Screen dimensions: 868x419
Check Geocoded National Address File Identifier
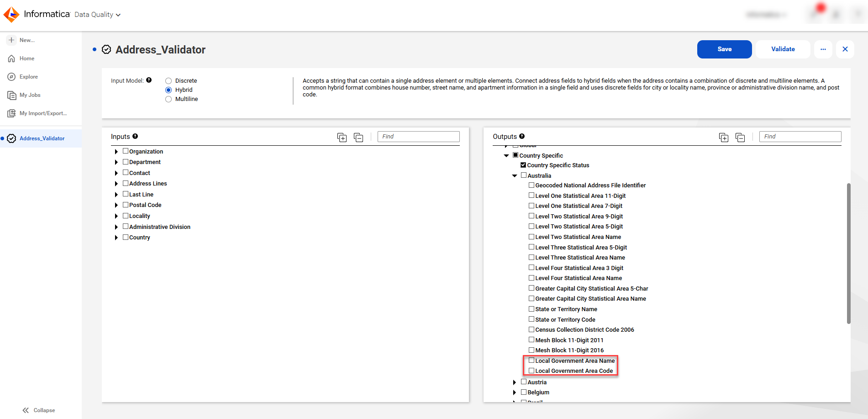531,185
